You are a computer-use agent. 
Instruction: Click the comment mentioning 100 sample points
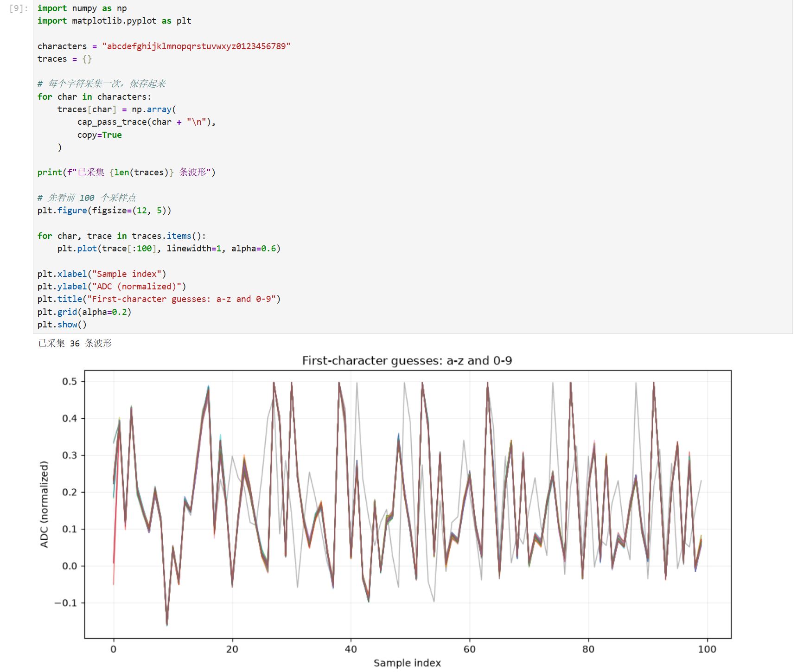click(x=87, y=198)
